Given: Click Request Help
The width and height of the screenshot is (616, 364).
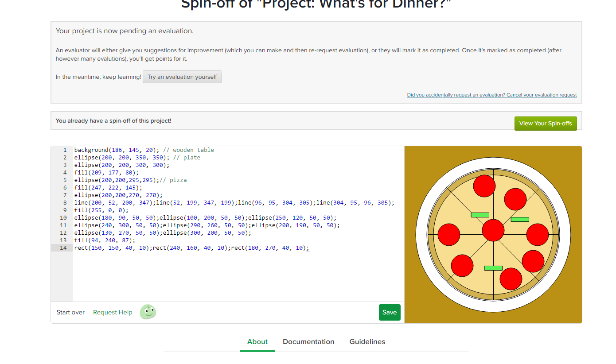Looking at the screenshot, I should [112, 312].
